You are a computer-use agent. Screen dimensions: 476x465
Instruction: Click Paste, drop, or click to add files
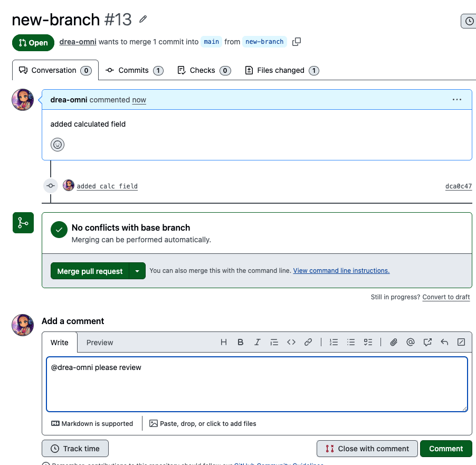[x=203, y=423]
